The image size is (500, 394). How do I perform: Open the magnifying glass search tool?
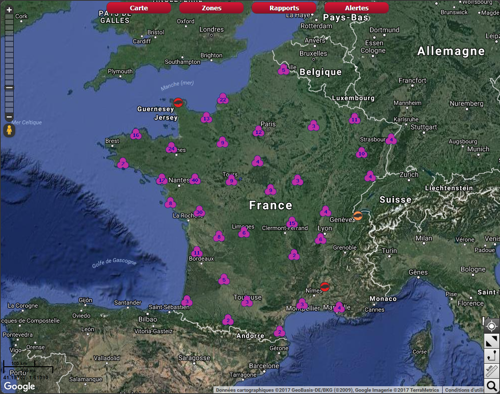pyautogui.click(x=492, y=386)
